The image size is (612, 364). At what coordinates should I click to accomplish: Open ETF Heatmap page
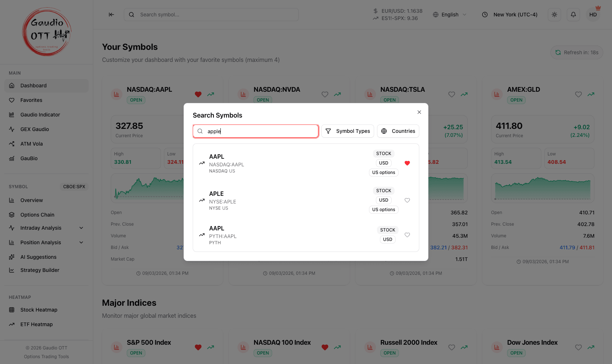coord(47,324)
